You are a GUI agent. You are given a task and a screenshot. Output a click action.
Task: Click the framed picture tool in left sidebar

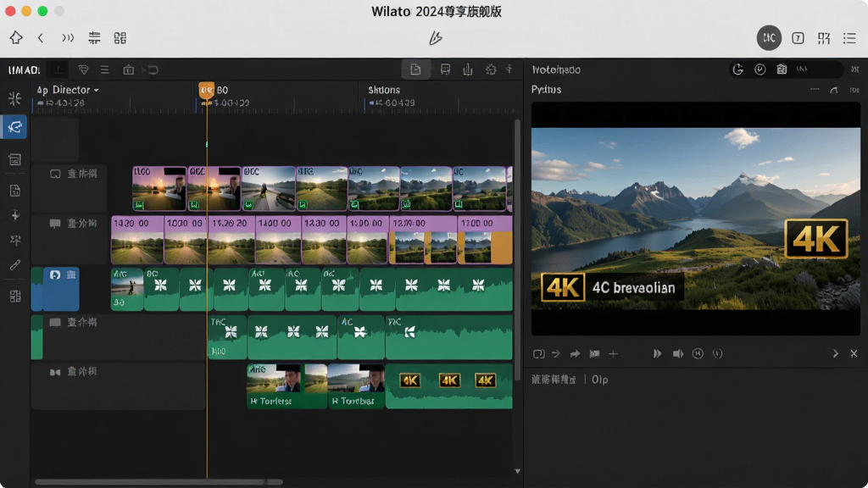point(15,160)
